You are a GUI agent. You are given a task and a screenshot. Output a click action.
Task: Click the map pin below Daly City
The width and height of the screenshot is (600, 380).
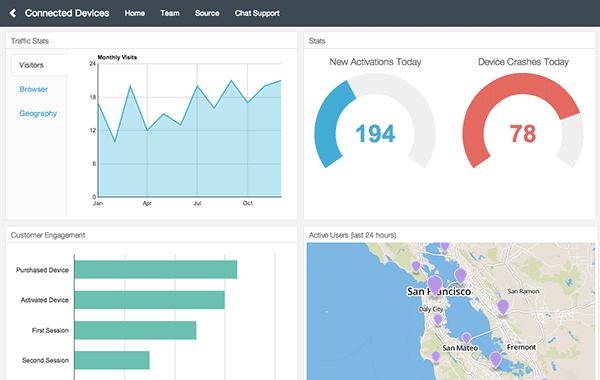point(438,320)
